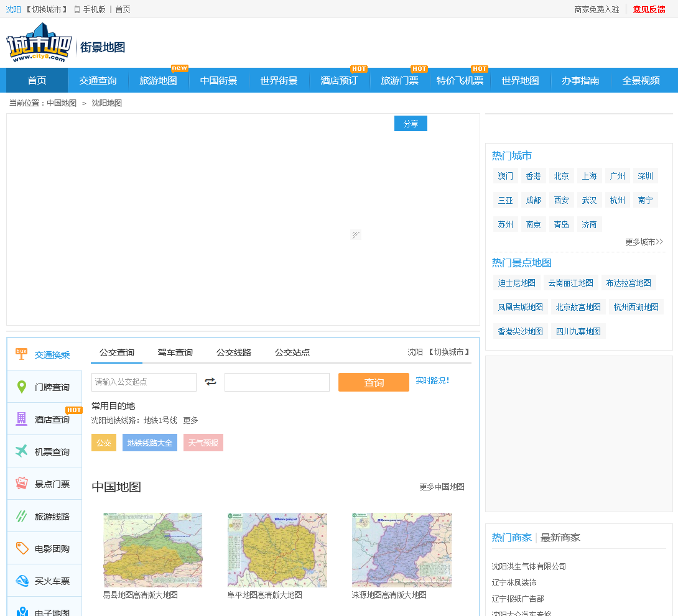Click the 地铁线路大全 blue tag

point(149,443)
